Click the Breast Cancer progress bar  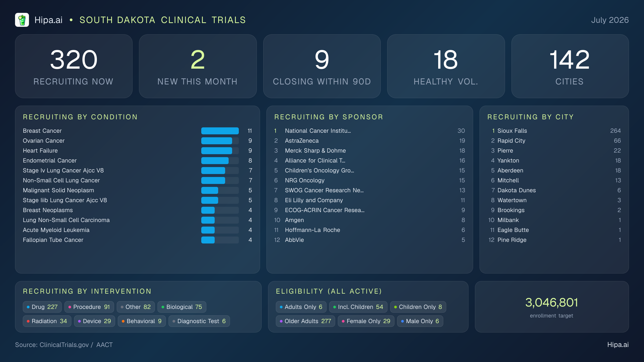(220, 131)
